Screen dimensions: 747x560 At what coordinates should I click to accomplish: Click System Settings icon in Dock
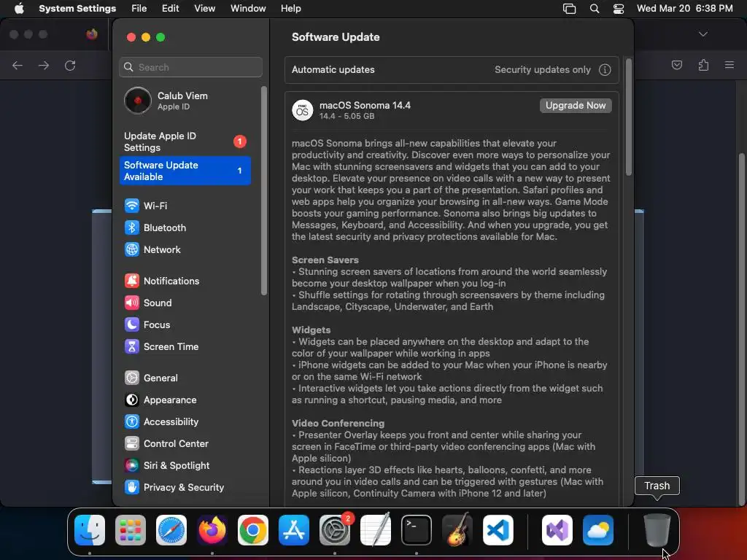[x=335, y=530]
